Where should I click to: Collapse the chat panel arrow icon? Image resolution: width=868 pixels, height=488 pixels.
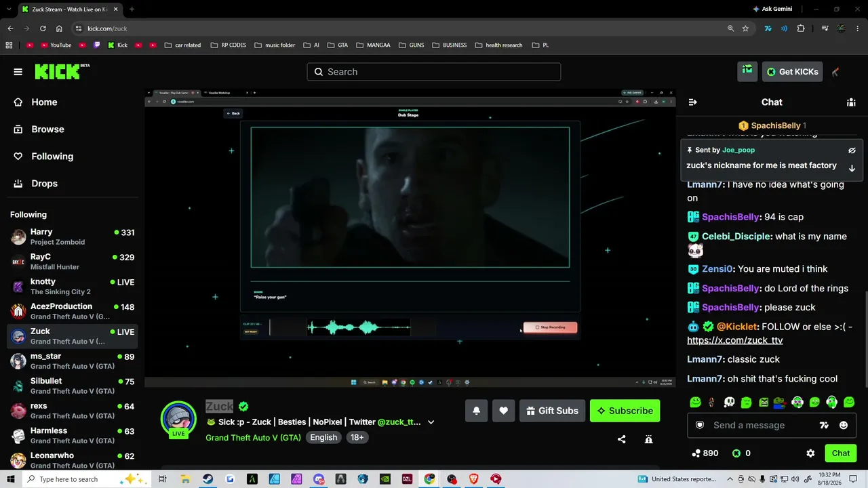(x=692, y=102)
